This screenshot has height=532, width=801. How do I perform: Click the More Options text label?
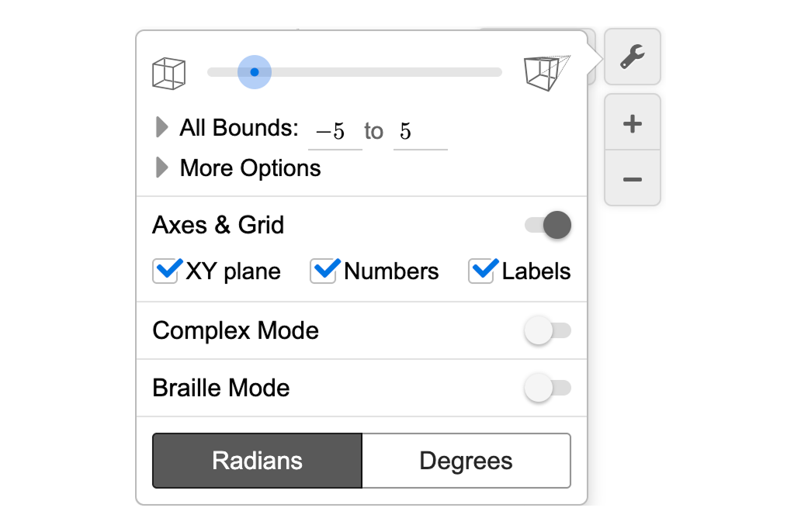[x=250, y=168]
